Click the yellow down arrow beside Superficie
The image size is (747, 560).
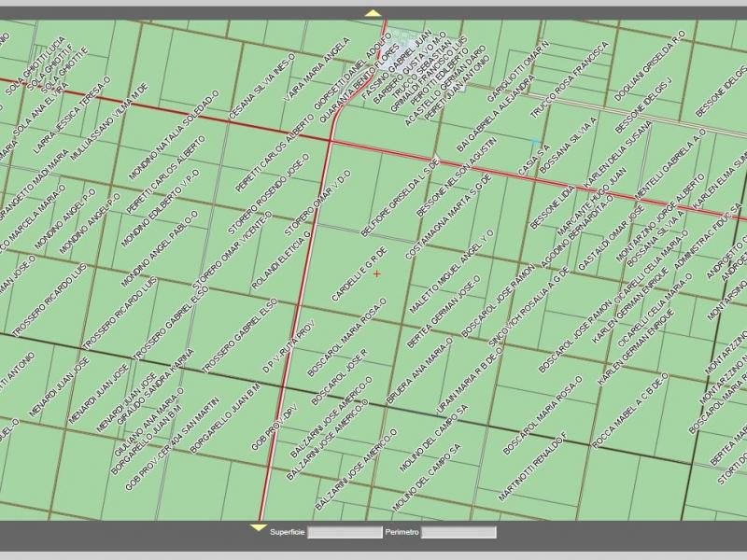pos(258,529)
